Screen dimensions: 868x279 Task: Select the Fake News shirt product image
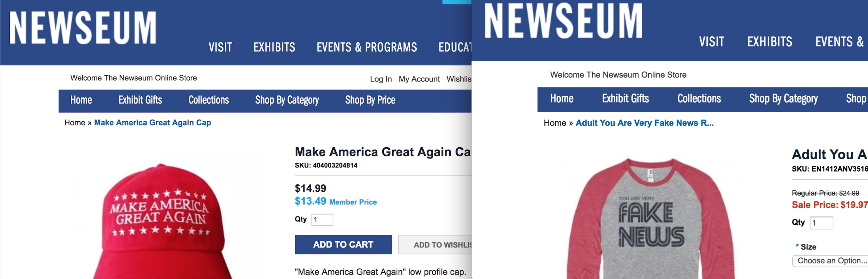point(651,218)
